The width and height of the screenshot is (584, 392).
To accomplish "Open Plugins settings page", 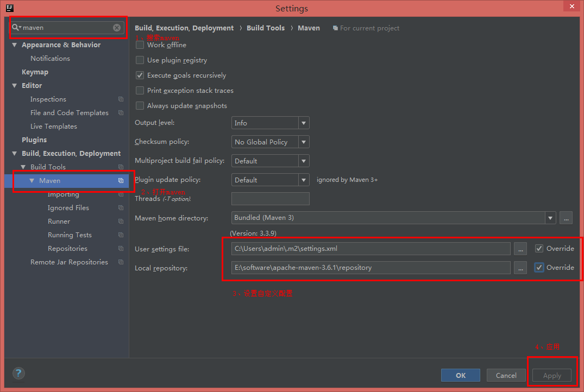I will tap(34, 140).
